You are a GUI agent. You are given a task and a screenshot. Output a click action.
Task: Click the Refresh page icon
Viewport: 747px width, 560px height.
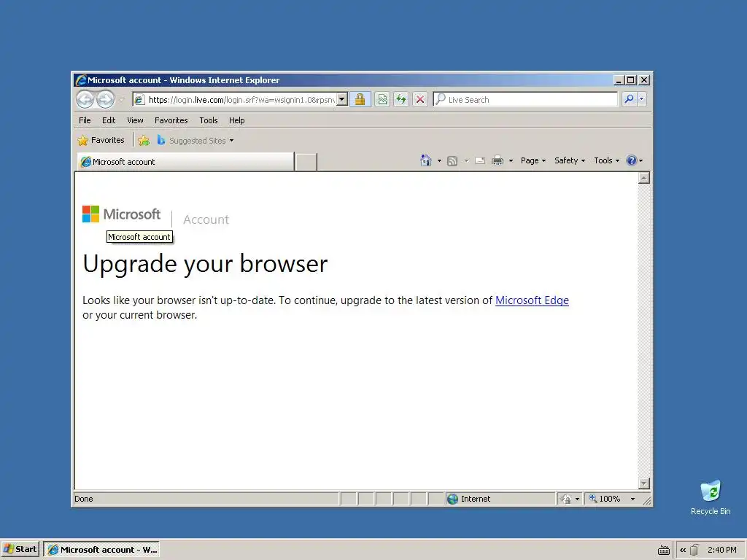401,99
